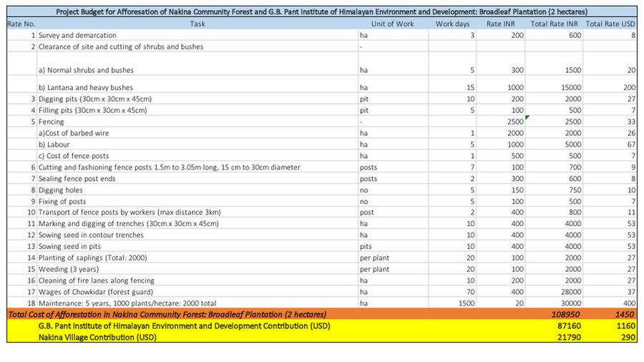Select 'Fixing of posts' task cell

point(197,202)
